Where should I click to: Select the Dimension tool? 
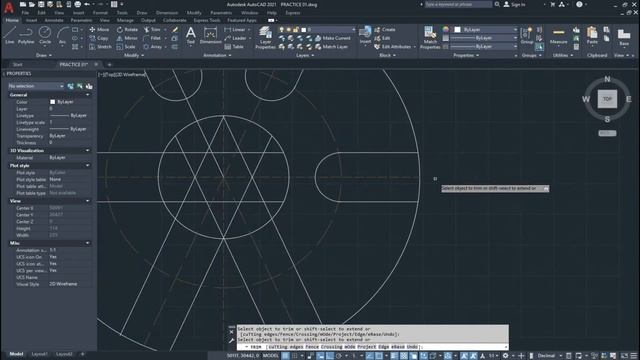pyautogui.click(x=210, y=36)
